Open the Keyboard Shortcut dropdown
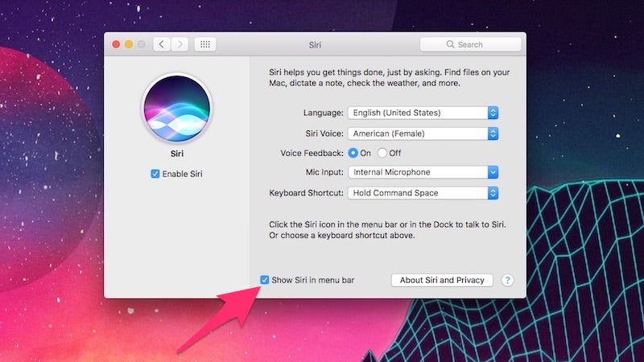The image size is (644, 362). [423, 193]
